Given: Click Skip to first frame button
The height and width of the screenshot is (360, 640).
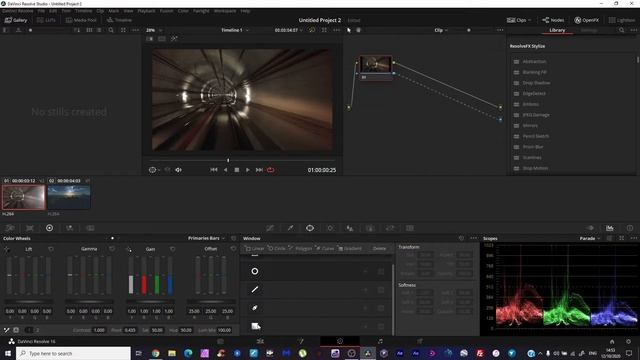Looking at the screenshot, I should tap(213, 170).
